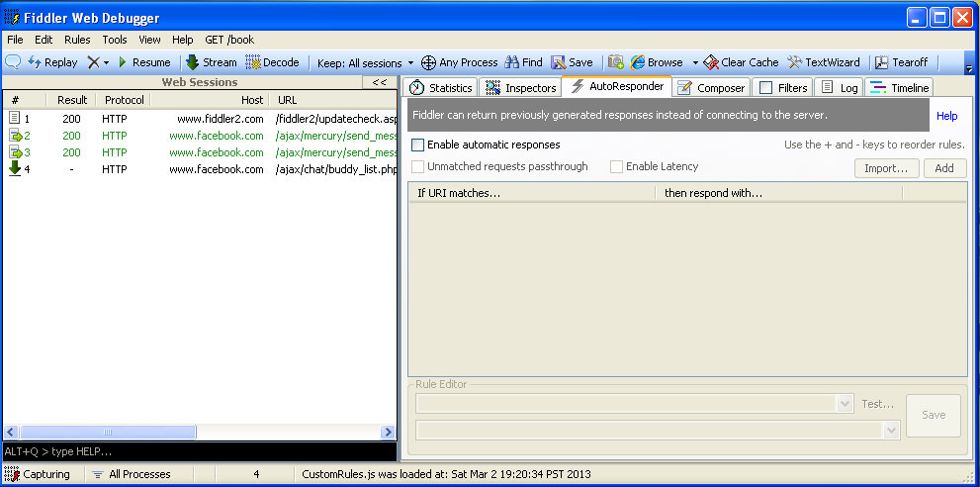Click the QuickExec ALT+Q command box
Viewport: 980px width, 487px height.
(x=200, y=451)
